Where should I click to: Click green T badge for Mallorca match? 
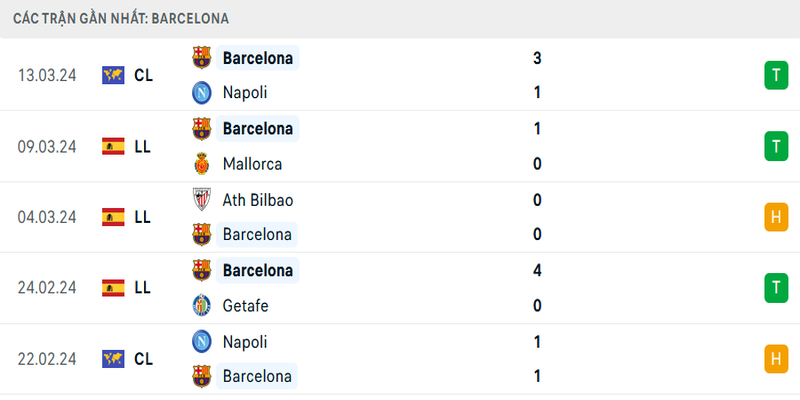tap(776, 146)
